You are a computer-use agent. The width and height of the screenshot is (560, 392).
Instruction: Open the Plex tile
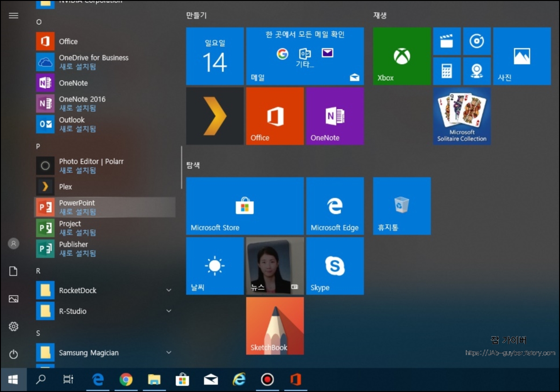pos(215,116)
